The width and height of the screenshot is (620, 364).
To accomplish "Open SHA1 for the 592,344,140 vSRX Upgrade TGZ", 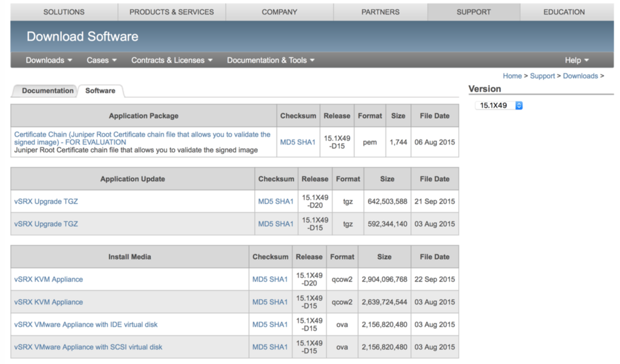I will (285, 224).
